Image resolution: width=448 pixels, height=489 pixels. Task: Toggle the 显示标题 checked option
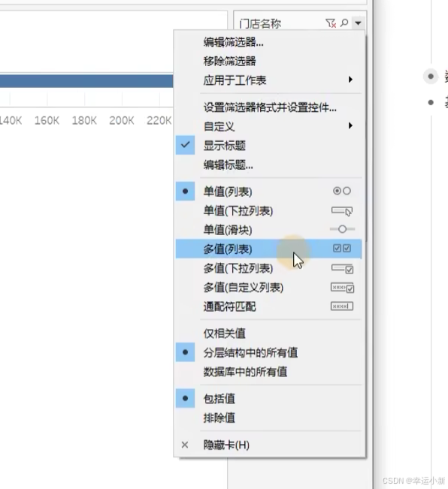268,145
